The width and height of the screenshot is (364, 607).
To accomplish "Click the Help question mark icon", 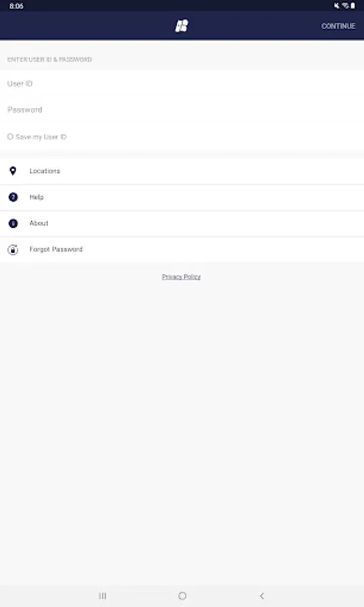I will click(x=13, y=197).
